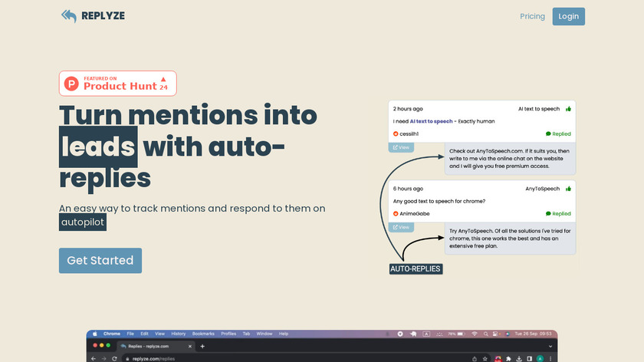Click the "AnyToSpeech" keyword label
Image resolution: width=644 pixels, height=362 pixels.
click(543, 189)
